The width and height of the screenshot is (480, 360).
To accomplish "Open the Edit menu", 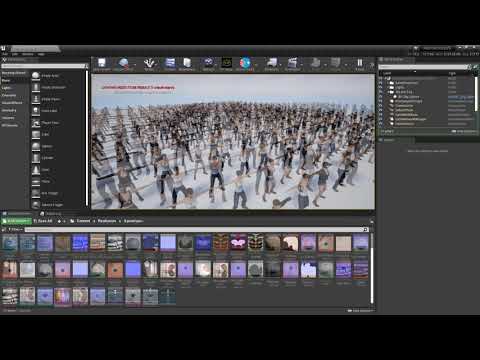I will [15, 54].
